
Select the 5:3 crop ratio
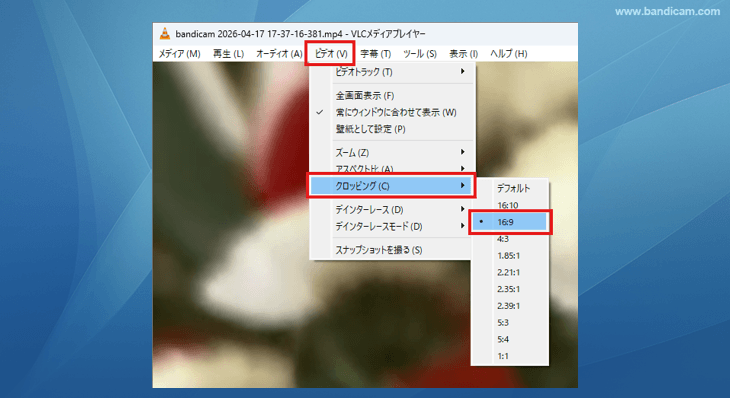[510, 323]
